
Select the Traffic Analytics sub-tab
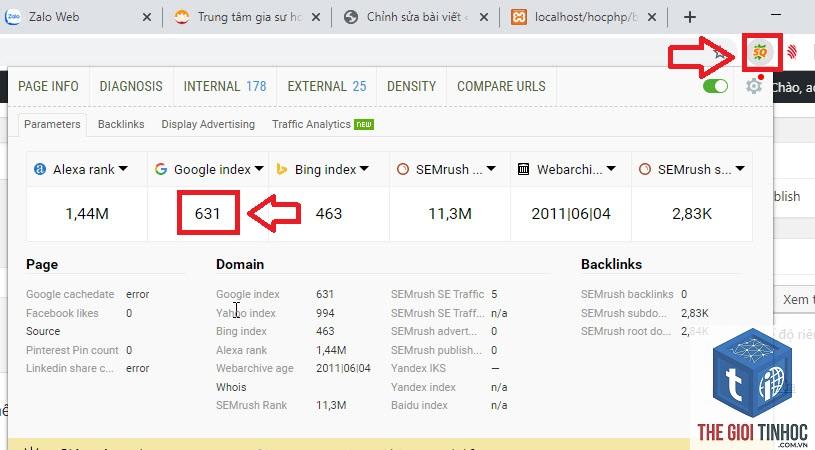(x=323, y=124)
